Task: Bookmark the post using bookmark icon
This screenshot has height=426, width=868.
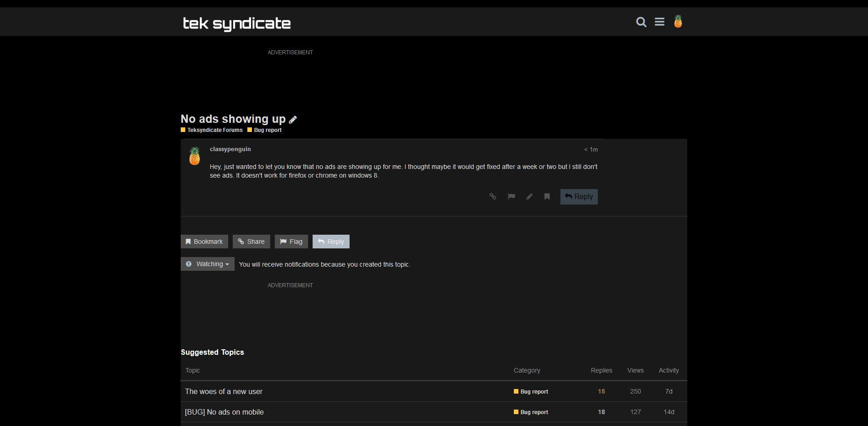Action: point(547,196)
